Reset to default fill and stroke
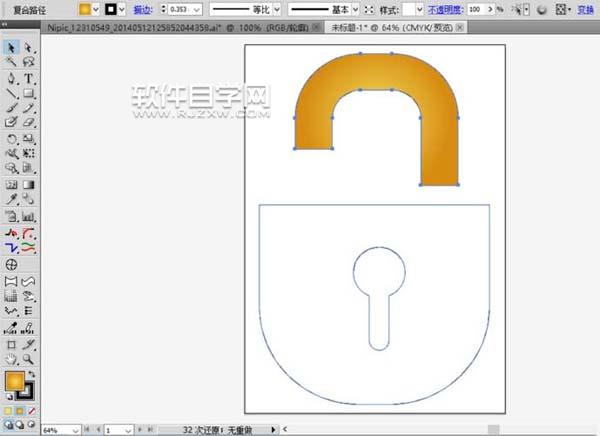Viewport: 600px width, 436px height. (10, 397)
